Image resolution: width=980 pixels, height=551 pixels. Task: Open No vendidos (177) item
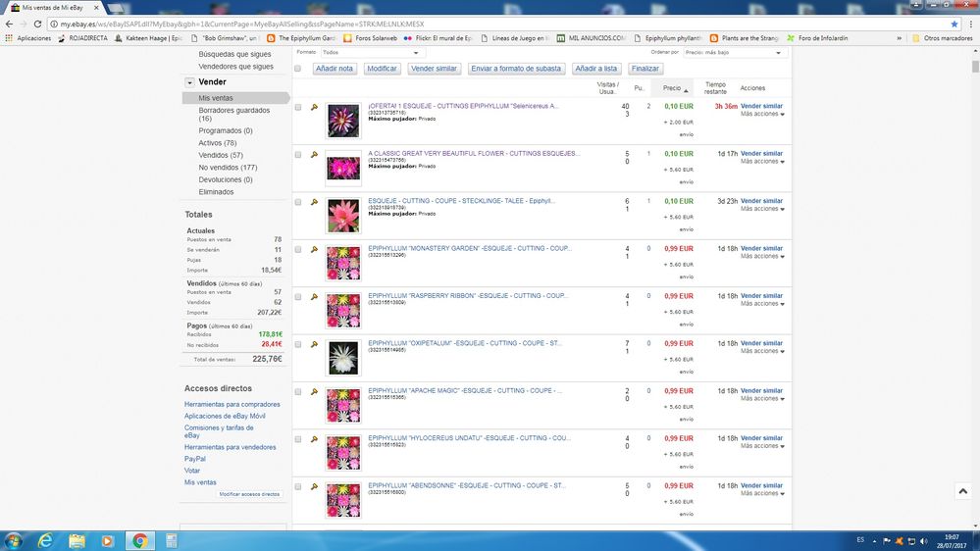click(228, 168)
